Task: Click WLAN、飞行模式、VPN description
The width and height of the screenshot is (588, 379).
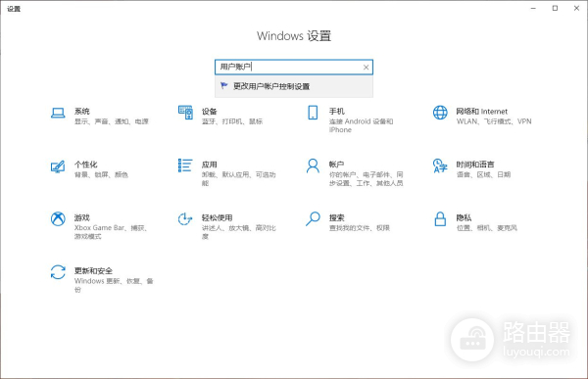Action: pos(494,121)
